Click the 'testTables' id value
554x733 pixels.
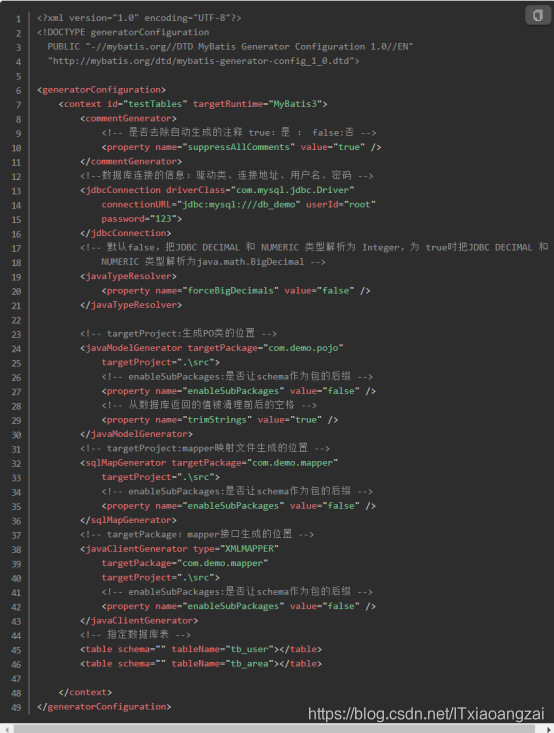tap(155, 104)
